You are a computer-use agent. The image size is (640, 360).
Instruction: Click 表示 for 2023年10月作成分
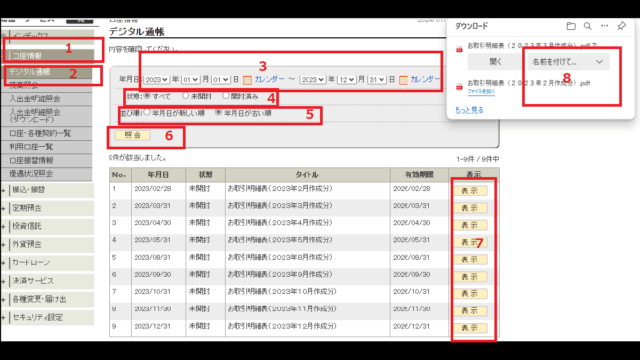coord(470,293)
